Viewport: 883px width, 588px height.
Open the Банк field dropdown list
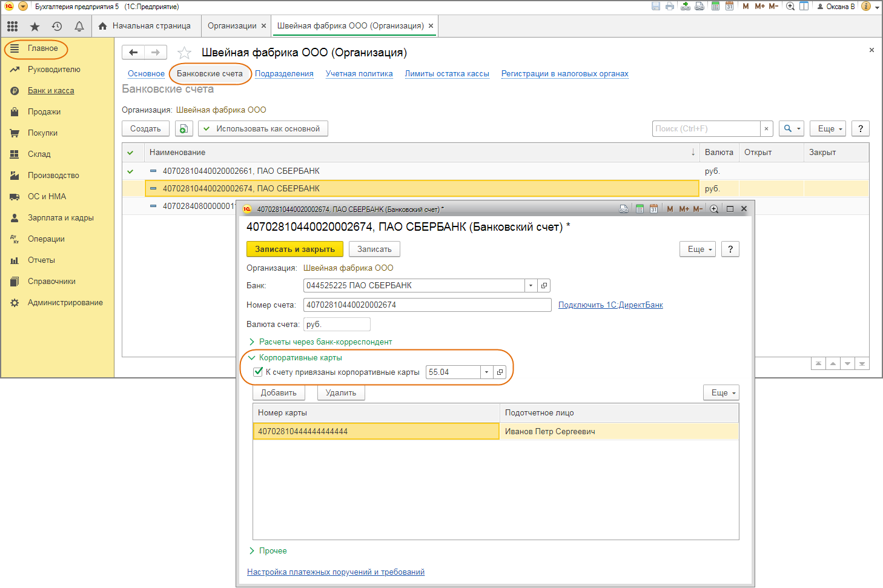tap(531, 286)
